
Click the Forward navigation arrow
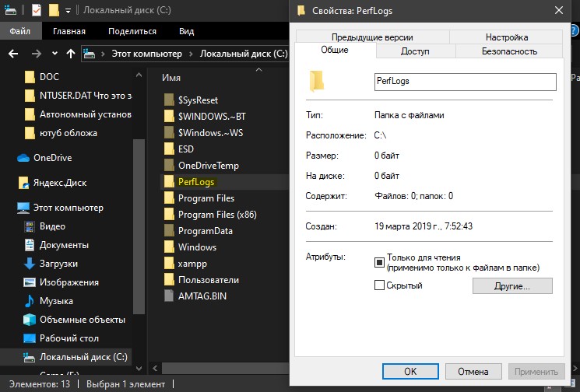(37, 54)
